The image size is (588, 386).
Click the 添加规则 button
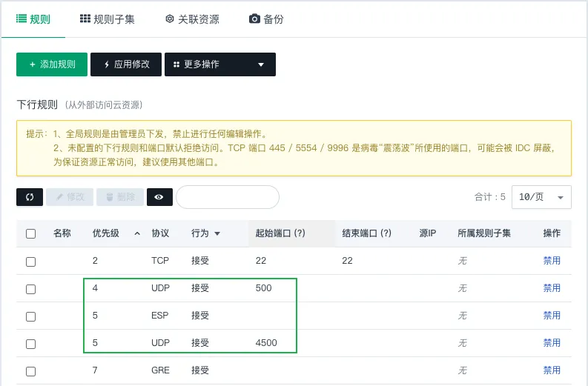(x=52, y=64)
